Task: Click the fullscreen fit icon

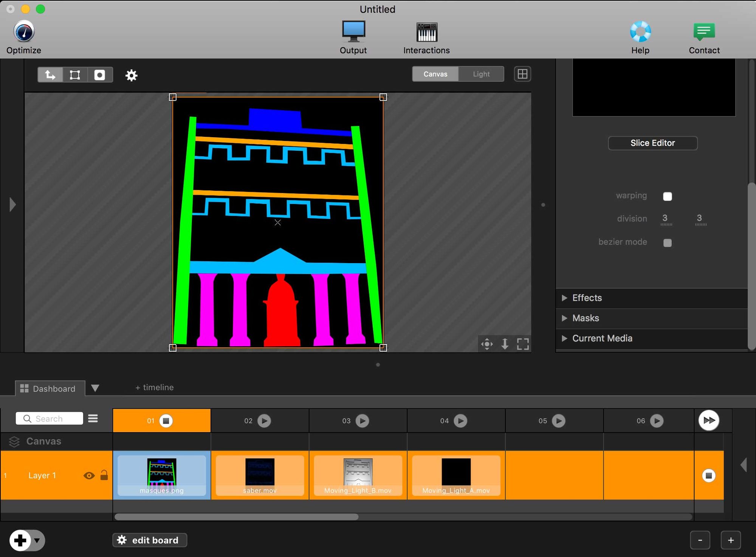Action: [x=523, y=344]
